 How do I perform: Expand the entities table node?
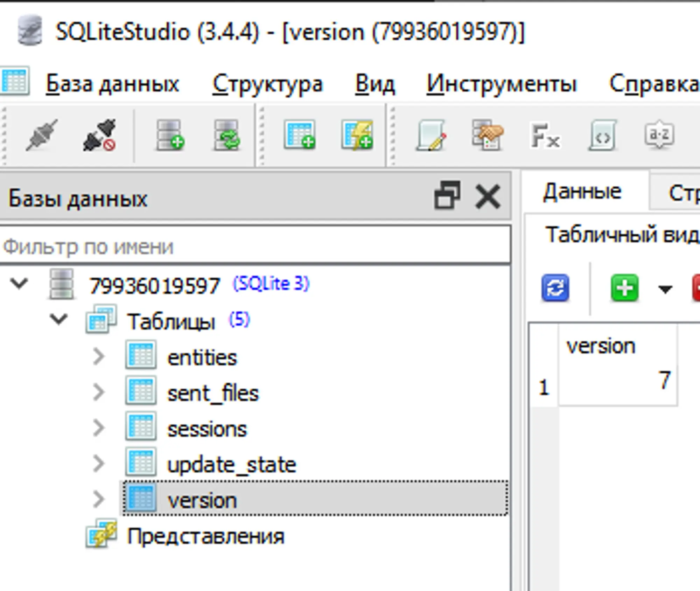(99, 356)
